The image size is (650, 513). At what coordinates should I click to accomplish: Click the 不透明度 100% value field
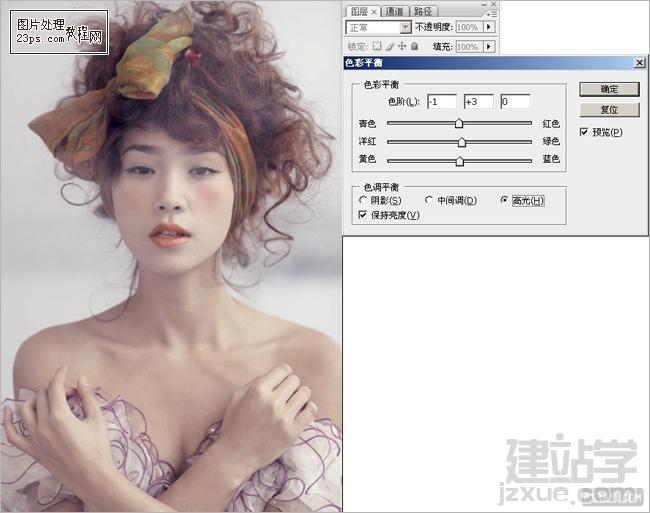click(x=469, y=27)
